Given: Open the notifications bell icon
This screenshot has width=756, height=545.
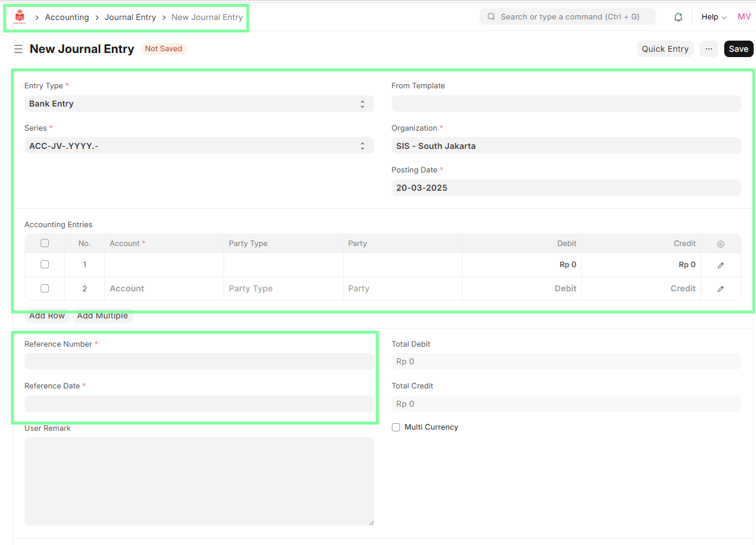Looking at the screenshot, I should click(x=678, y=17).
